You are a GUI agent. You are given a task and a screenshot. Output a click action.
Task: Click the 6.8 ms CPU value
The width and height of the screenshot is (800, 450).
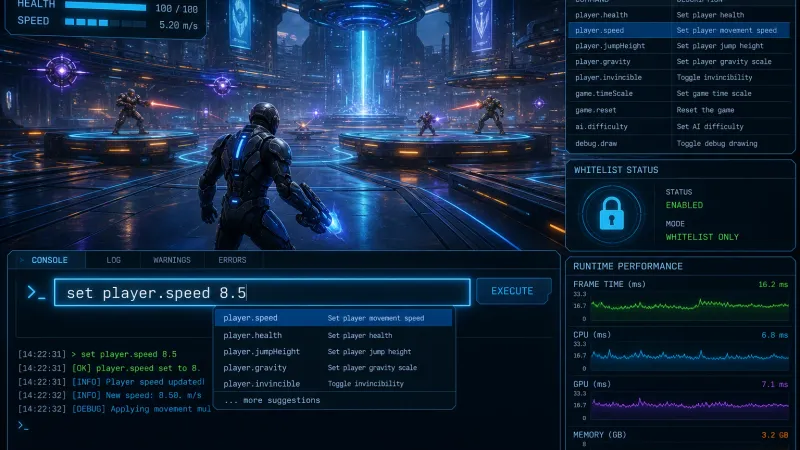(774, 335)
